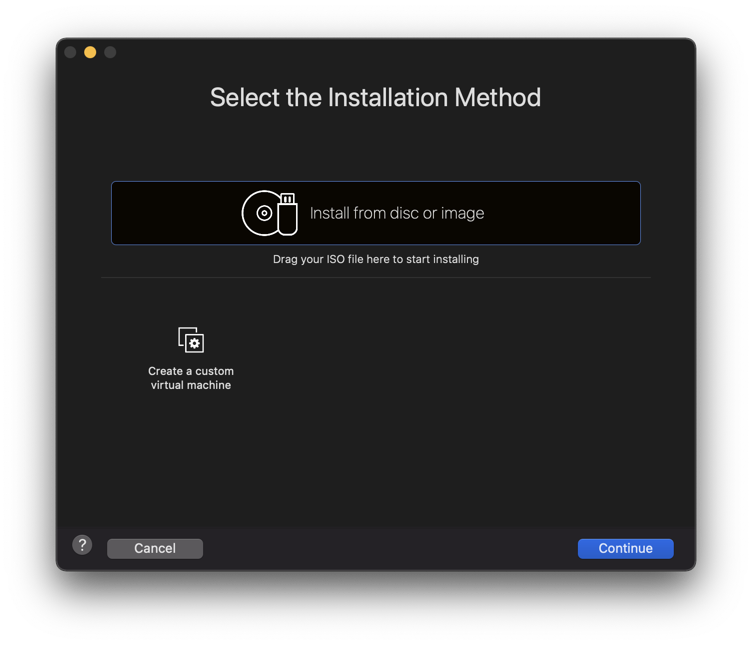752x645 pixels.
Task: Click the bottom bar between Cancel and Continue
Action: click(390, 548)
